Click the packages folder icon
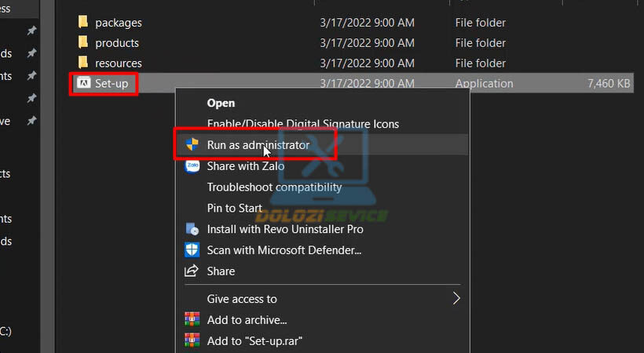This screenshot has width=644, height=353. (83, 23)
